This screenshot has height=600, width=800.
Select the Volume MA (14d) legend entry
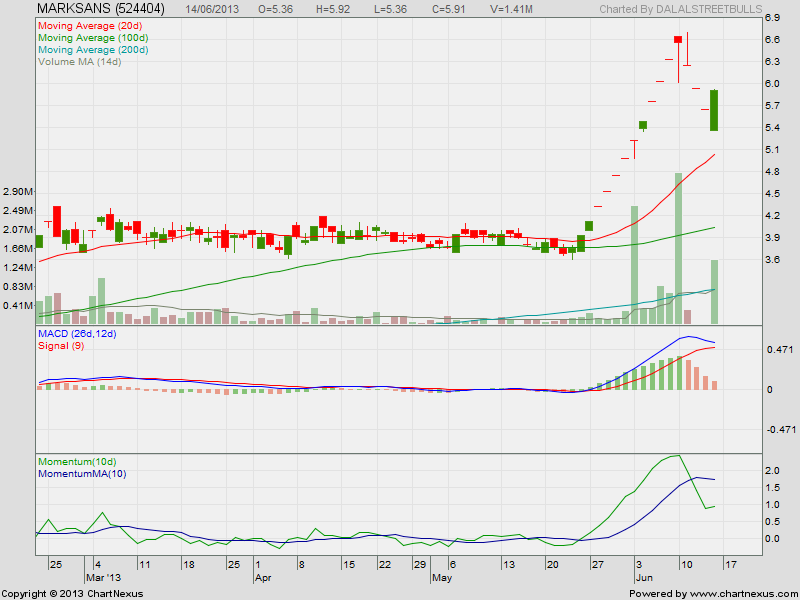(x=80, y=62)
